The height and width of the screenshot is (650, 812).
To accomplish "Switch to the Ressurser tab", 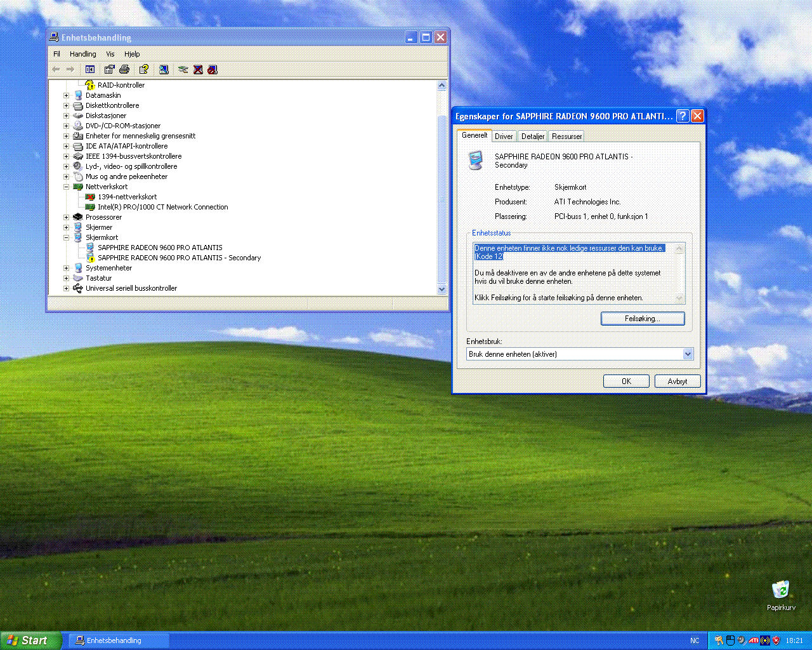I will coord(566,136).
